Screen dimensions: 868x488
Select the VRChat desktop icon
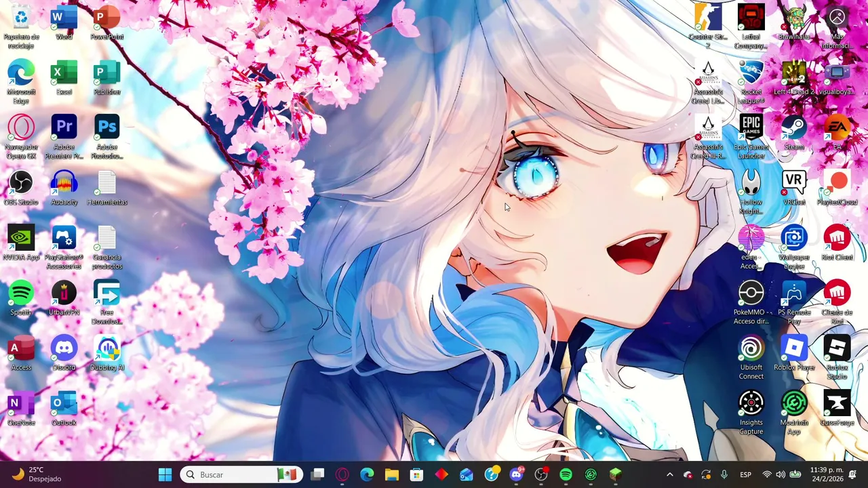pyautogui.click(x=793, y=187)
